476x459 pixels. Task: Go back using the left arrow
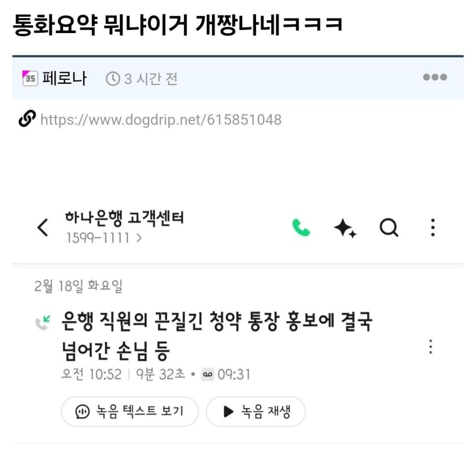43,227
